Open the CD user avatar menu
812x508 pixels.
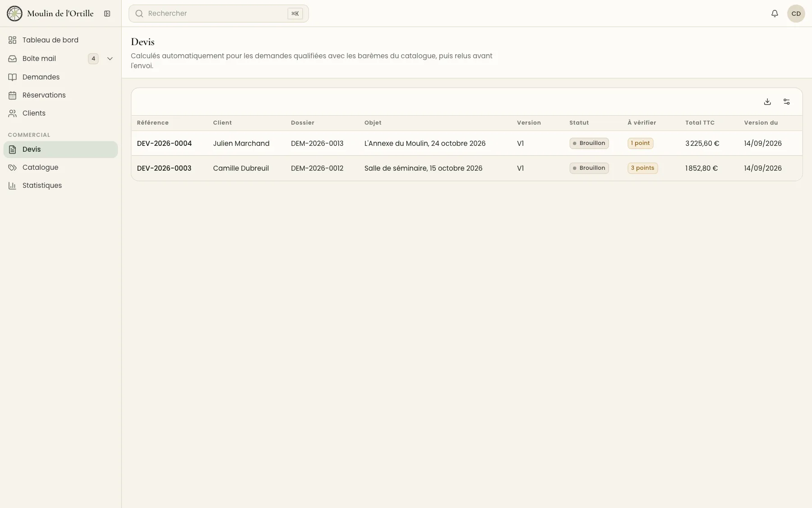click(x=796, y=14)
